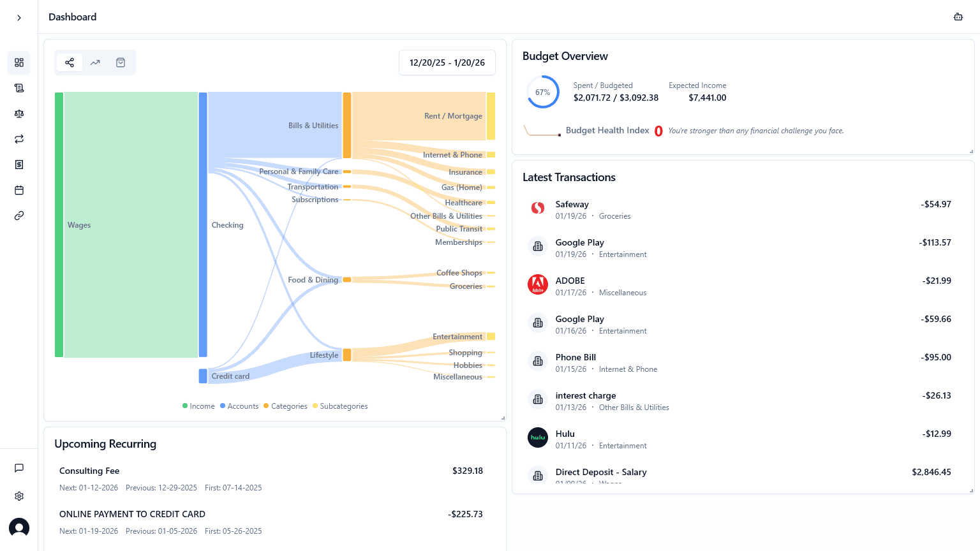Screen dimensions: 980x551
Task: Open the 12/20/25 - 1/20/26 date range selector
Action: [447, 62]
